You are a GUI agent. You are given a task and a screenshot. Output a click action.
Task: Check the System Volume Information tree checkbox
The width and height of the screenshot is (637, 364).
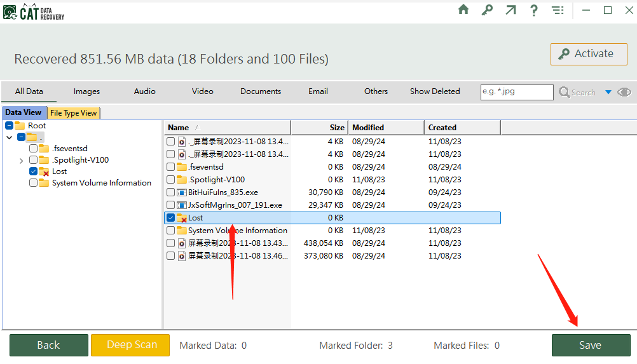(x=33, y=183)
